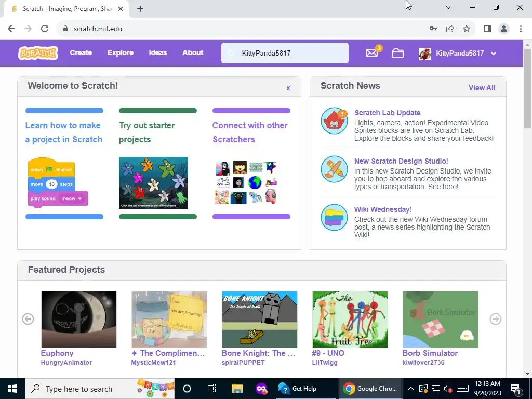The width and height of the screenshot is (532, 399).
Task: Bookmark this tab with the star
Action: (467, 29)
